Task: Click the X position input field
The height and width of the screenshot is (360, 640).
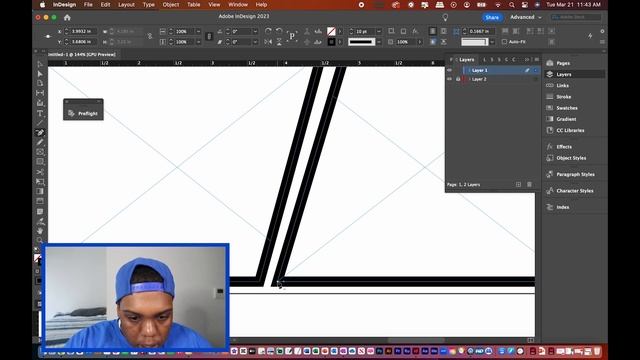Action: click(84, 31)
